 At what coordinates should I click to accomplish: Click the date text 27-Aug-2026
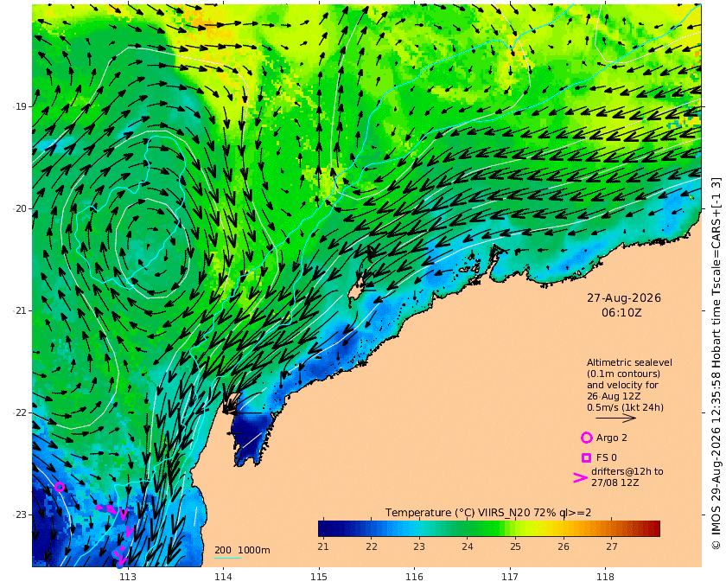tap(624, 298)
